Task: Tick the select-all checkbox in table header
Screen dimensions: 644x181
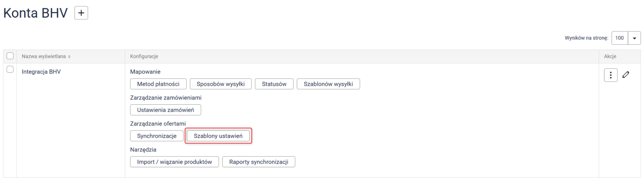Action: click(10, 56)
